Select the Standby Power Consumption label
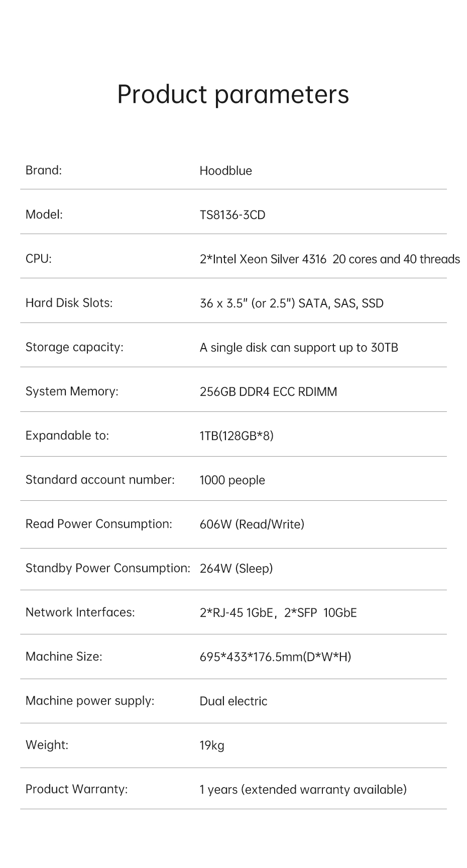The image size is (467, 868). click(108, 568)
